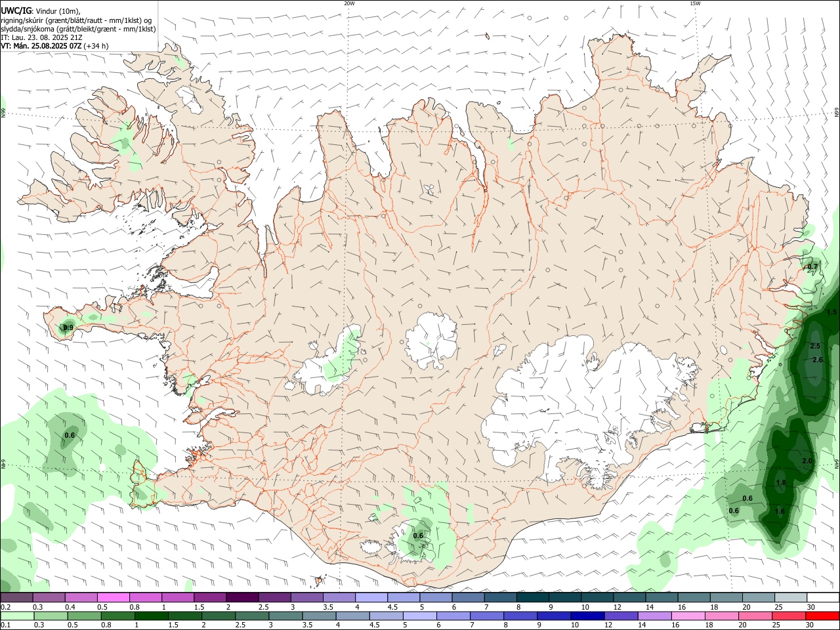
Task: Select the 'slydda/snjókoma' legend description line
Action: [x=78, y=29]
